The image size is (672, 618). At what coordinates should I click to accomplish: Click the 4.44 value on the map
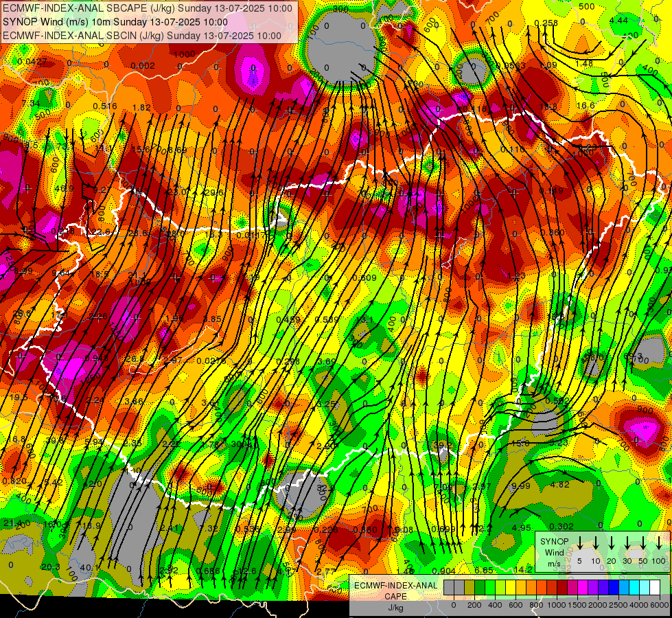[619, 21]
